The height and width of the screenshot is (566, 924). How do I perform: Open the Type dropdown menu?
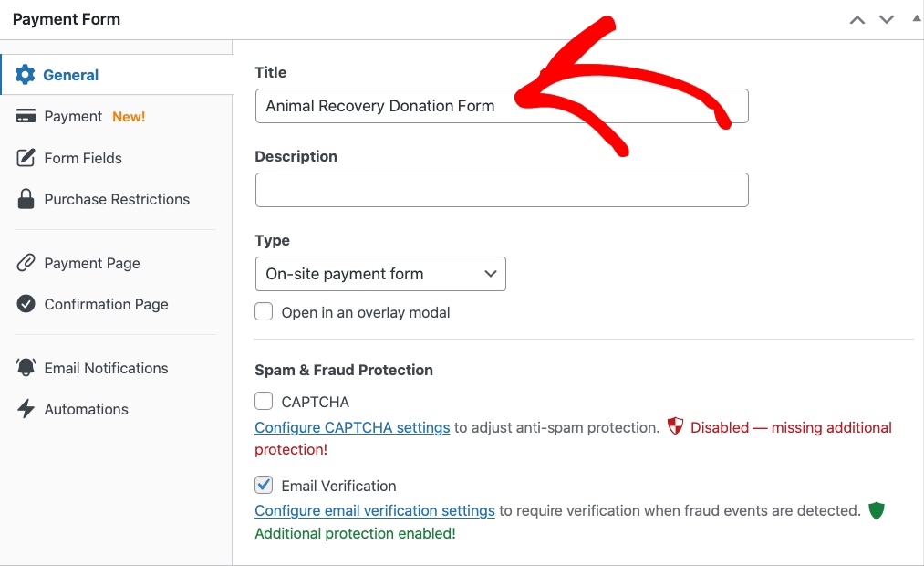(x=380, y=274)
